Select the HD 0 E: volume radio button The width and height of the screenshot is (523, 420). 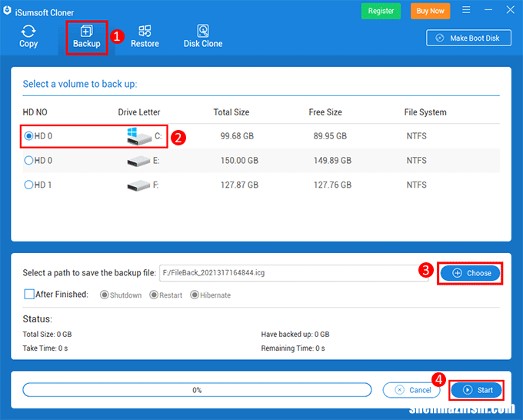tap(28, 161)
